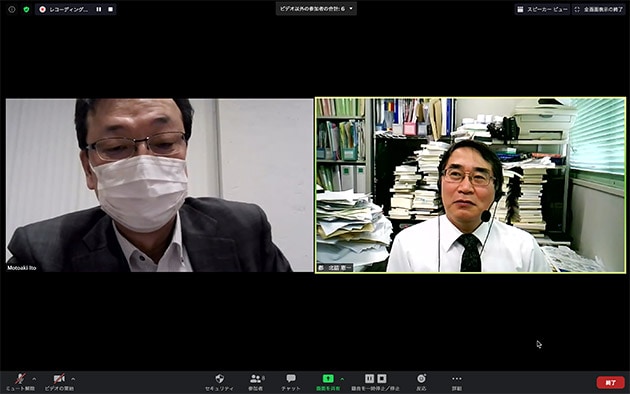Open the More options ellipsis
630x394 pixels.
pyautogui.click(x=456, y=382)
